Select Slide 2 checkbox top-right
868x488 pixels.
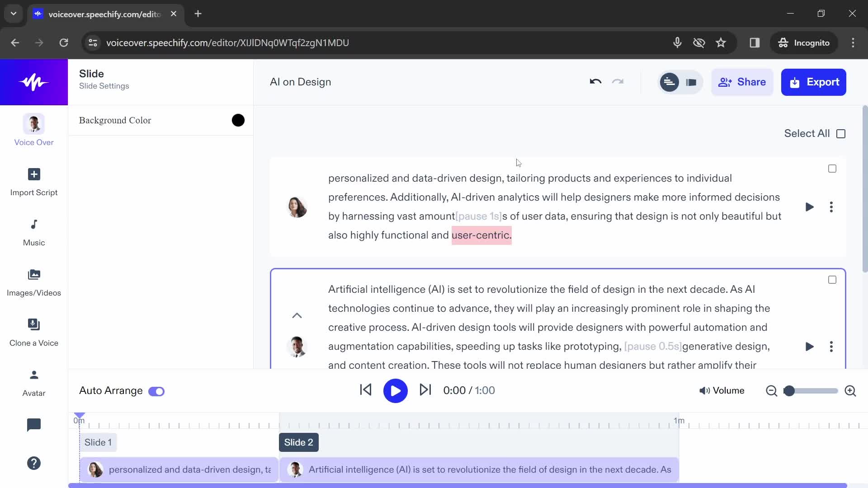(832, 280)
